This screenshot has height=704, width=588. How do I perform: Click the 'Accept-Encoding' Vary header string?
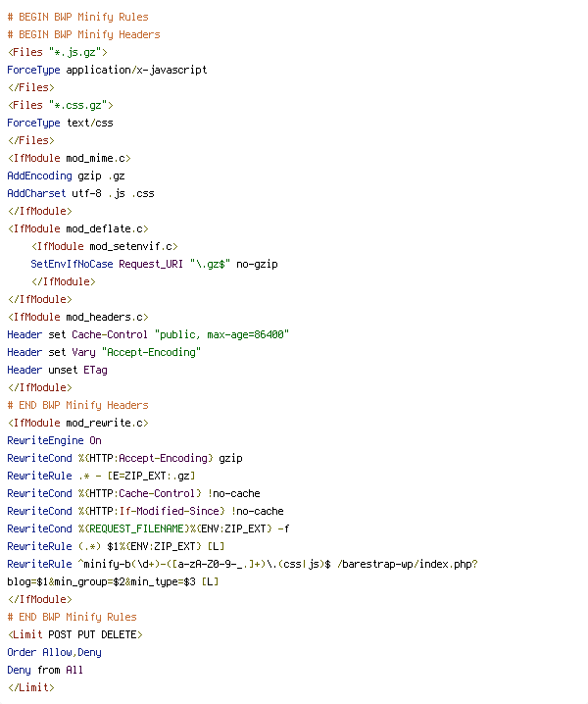coord(151,352)
